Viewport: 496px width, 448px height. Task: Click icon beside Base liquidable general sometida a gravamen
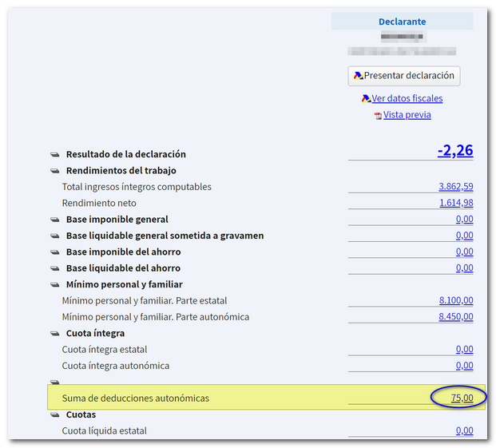pos(55,236)
